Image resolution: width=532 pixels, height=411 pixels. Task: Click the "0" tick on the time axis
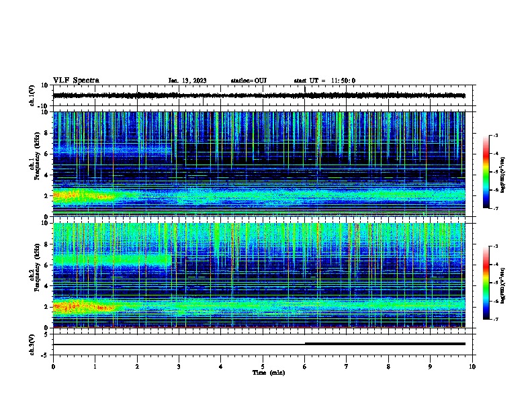coord(53,367)
